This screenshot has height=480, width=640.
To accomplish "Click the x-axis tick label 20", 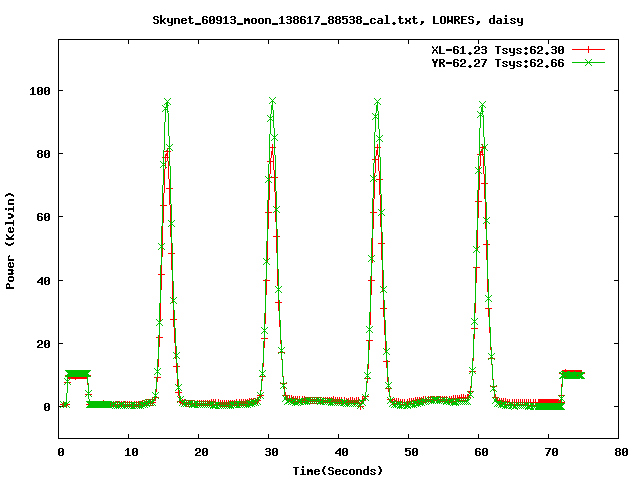I will (x=201, y=452).
